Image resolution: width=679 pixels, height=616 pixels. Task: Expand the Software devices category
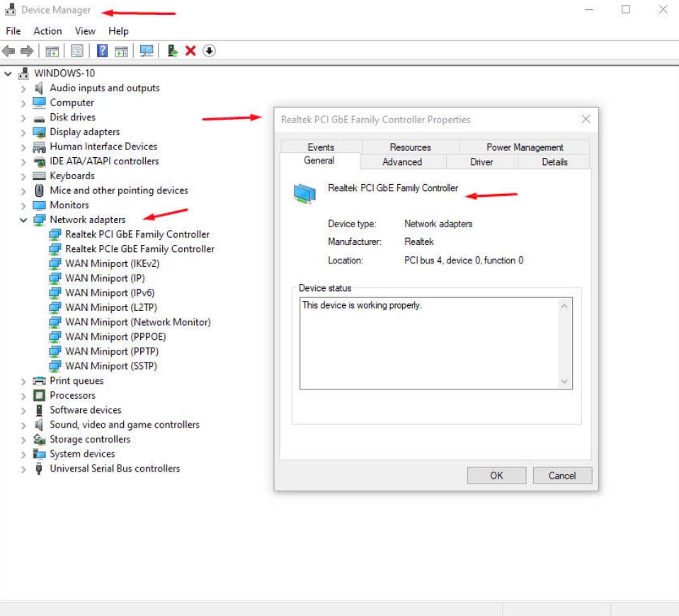pos(23,410)
